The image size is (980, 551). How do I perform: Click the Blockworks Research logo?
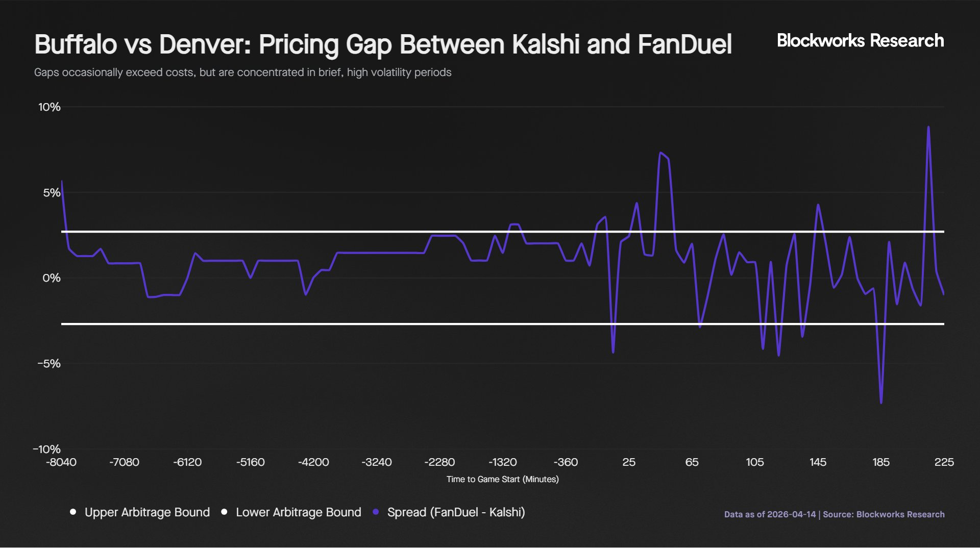pyautogui.click(x=860, y=41)
